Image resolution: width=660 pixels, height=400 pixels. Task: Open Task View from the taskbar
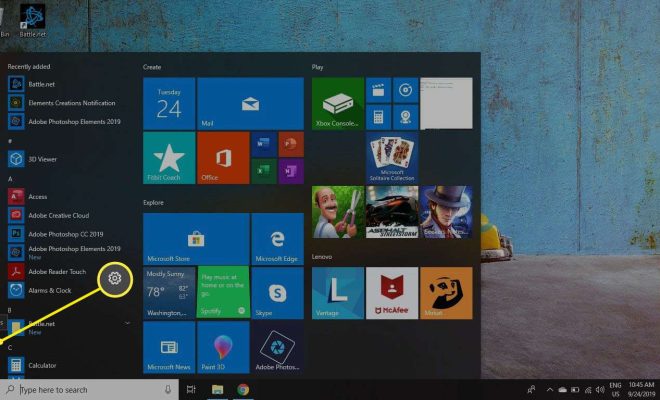pos(191,390)
